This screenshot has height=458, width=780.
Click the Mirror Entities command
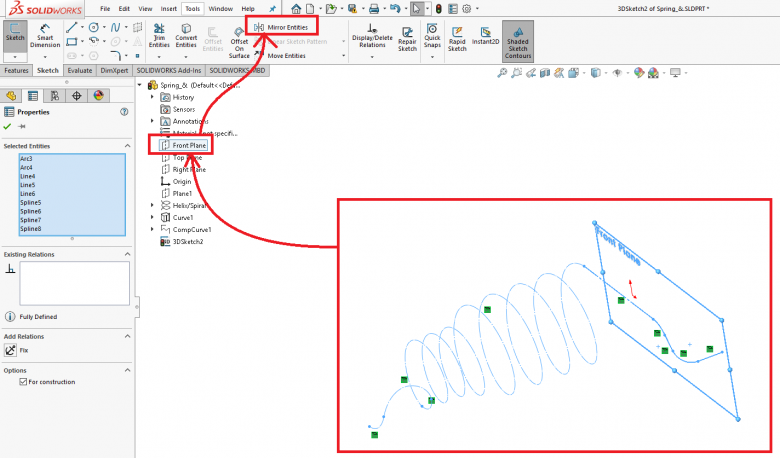click(282, 27)
